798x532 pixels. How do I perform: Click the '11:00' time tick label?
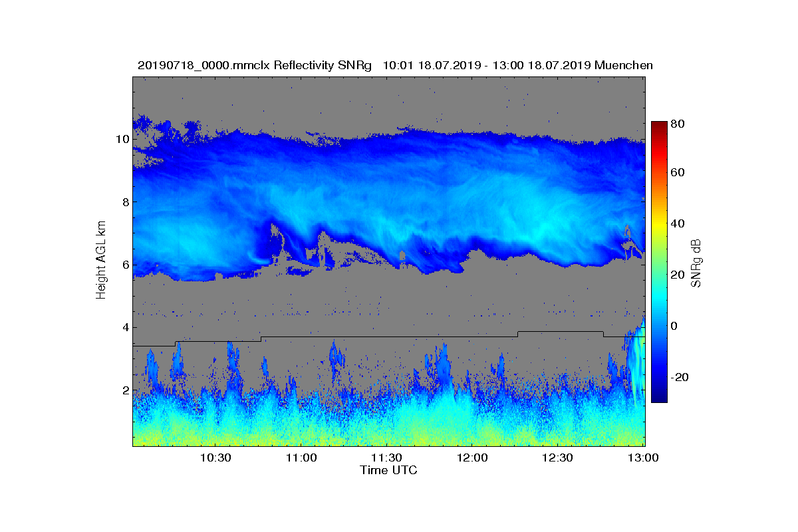[x=301, y=458]
